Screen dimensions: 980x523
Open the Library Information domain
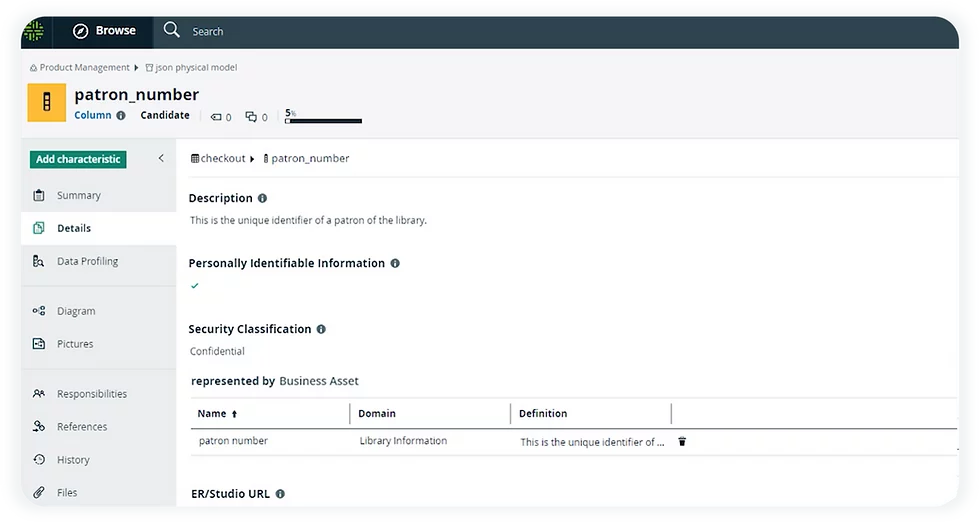click(x=403, y=441)
